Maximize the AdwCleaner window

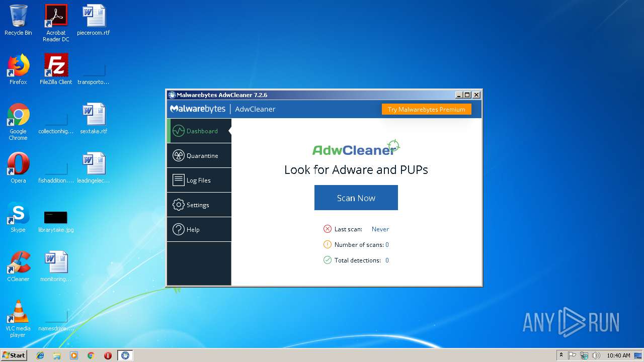[467, 95]
